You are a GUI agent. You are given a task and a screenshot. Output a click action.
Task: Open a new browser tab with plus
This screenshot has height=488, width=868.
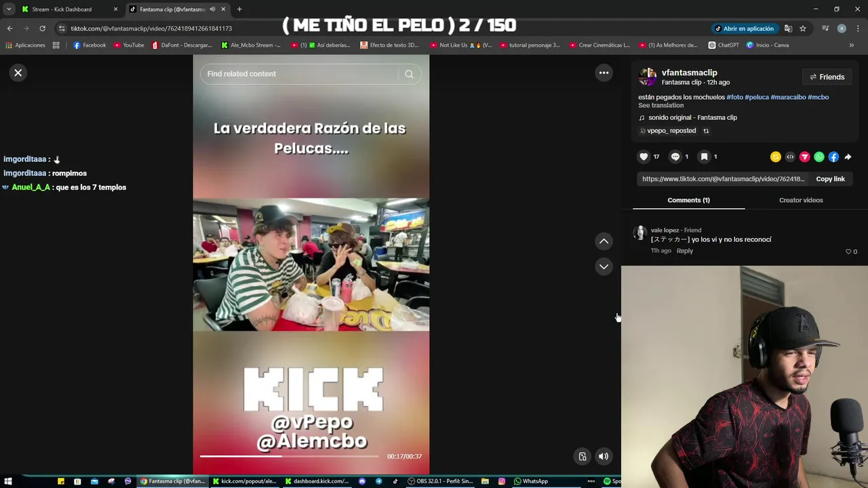[x=239, y=9]
